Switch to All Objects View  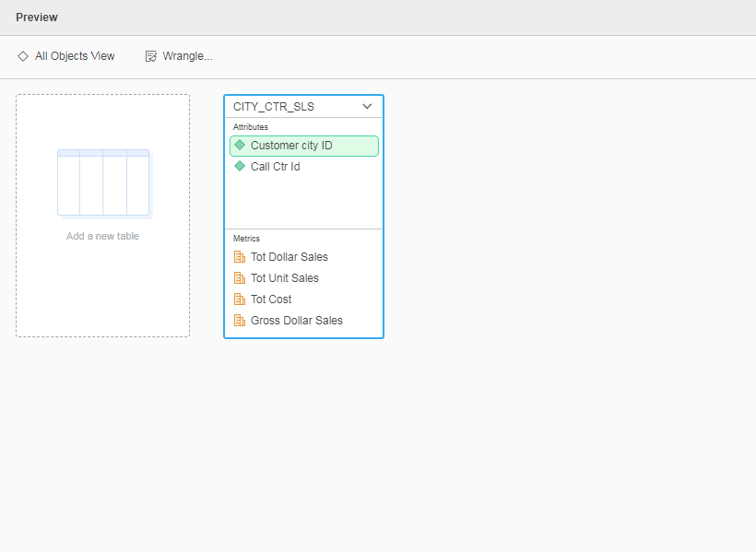tap(65, 55)
